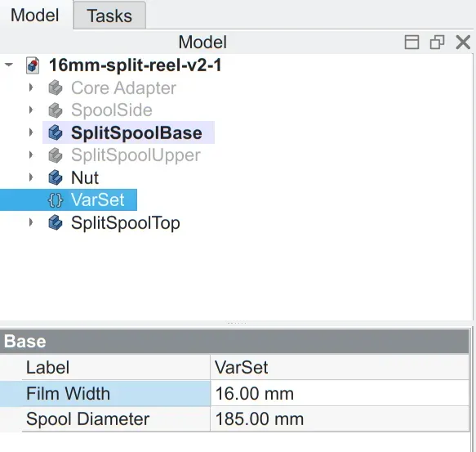476x452 pixels.
Task: Select the SplitSpoolUpper tree item
Action: (136, 155)
